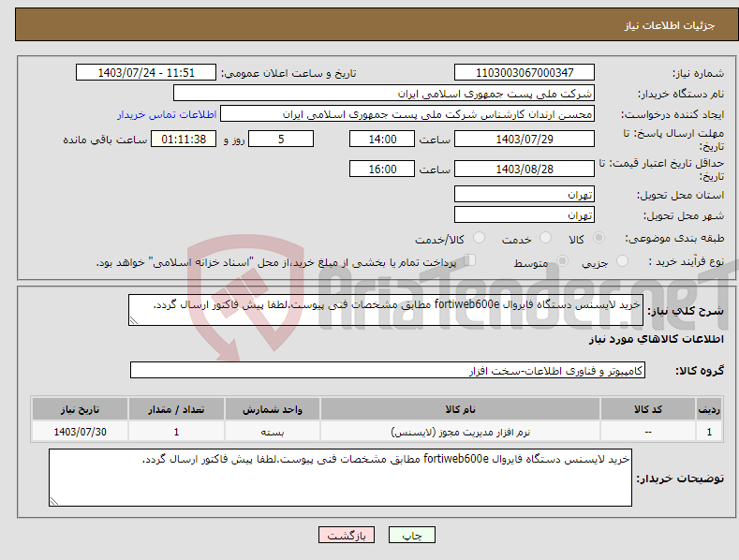Image resolution: width=739 pixels, height=560 pixels.
Task: Click resize handle of شرح کلی نیاز textarea
Action: [x=134, y=320]
